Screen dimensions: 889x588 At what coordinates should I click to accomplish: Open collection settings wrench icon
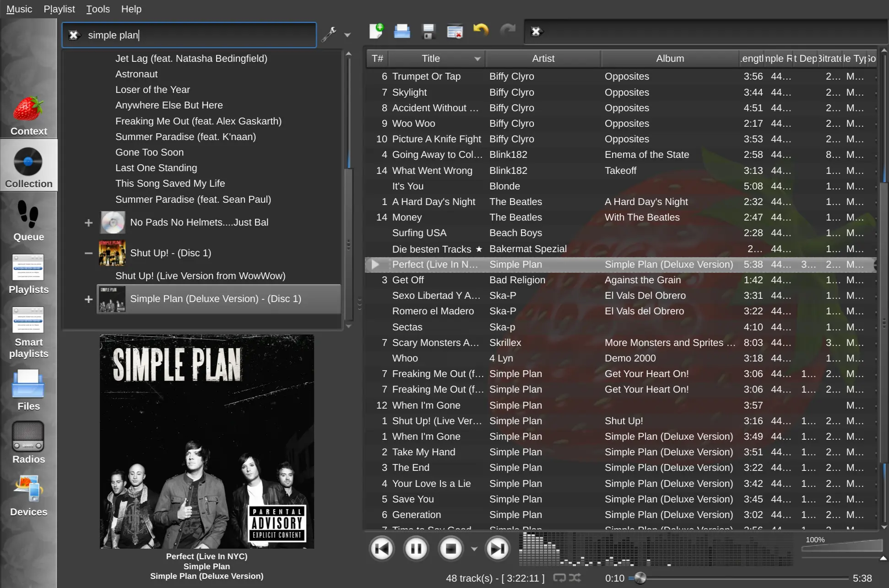pos(329,34)
